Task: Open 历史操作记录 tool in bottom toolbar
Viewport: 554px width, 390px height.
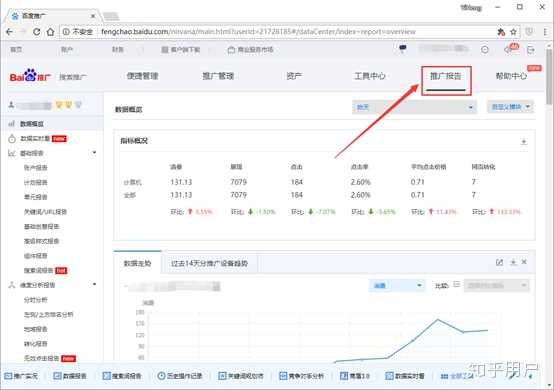Action: [180, 376]
